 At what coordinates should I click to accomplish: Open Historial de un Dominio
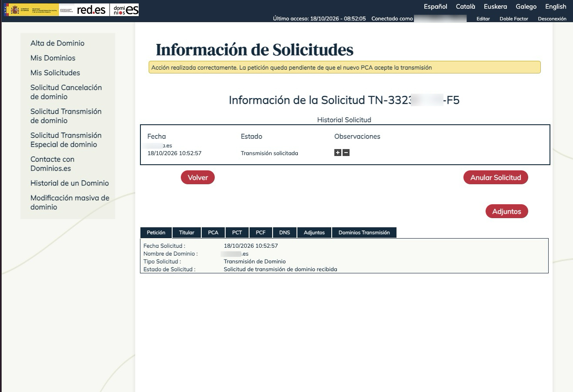70,183
